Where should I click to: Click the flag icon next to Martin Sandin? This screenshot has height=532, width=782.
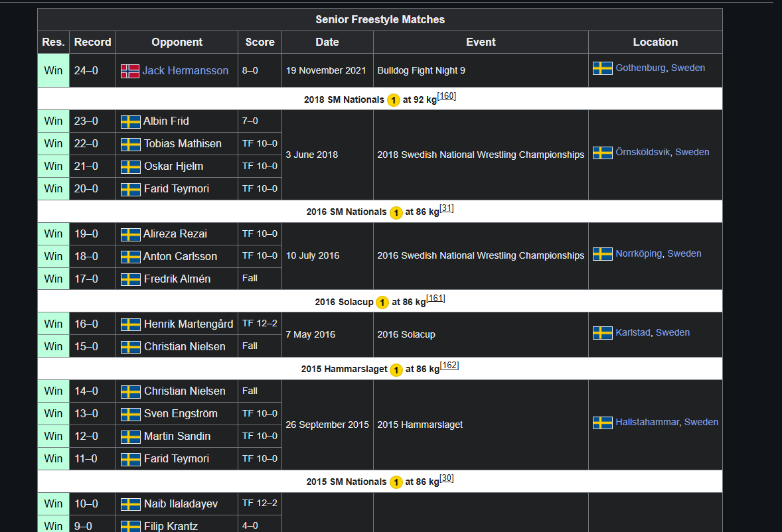tap(131, 437)
